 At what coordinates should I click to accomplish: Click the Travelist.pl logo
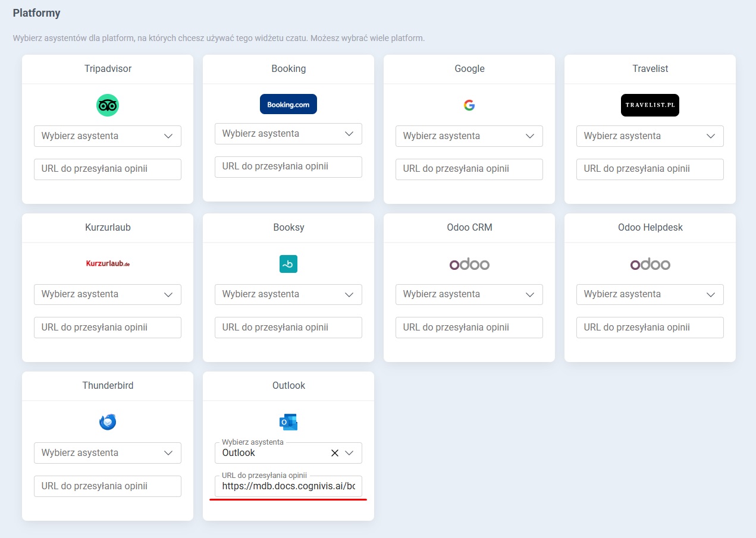pos(650,105)
